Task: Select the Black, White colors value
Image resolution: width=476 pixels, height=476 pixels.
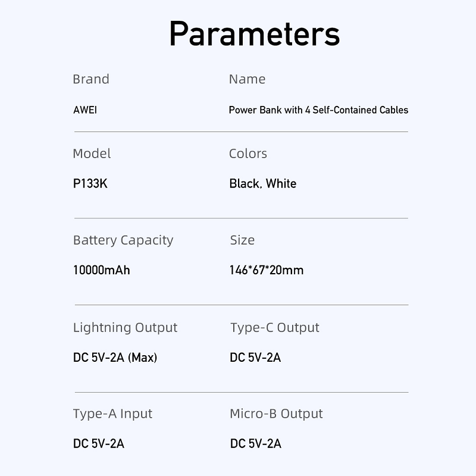Action: 262,184
